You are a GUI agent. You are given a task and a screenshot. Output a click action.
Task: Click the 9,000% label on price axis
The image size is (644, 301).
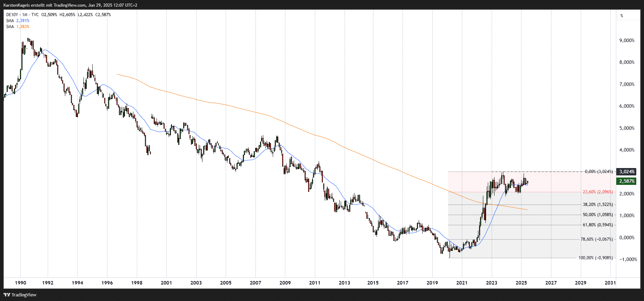tap(627, 40)
